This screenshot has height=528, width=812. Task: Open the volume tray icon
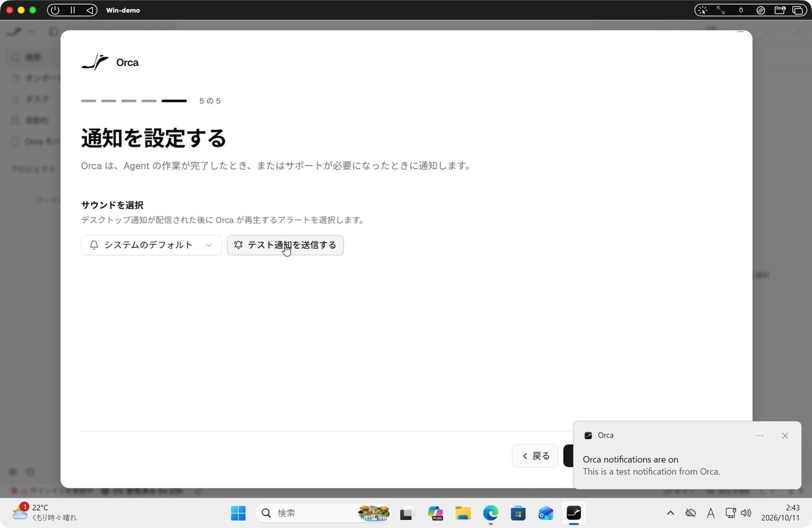pyautogui.click(x=746, y=513)
